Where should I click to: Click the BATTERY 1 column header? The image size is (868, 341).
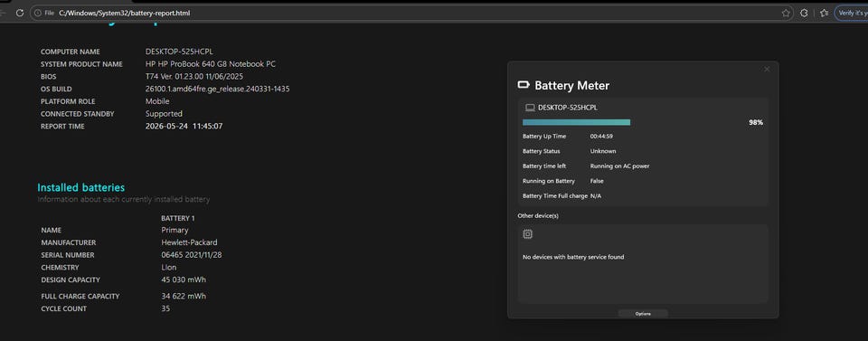coord(178,218)
